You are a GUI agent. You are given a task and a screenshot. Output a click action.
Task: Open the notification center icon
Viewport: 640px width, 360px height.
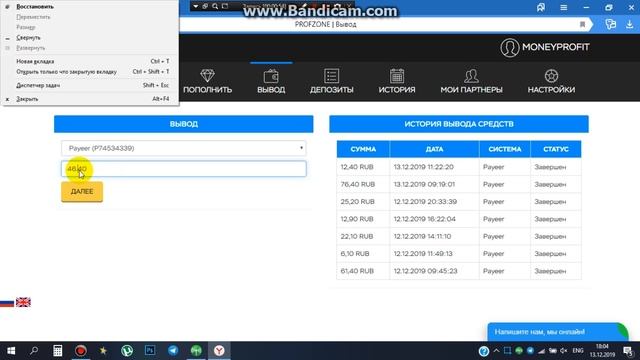click(x=628, y=351)
